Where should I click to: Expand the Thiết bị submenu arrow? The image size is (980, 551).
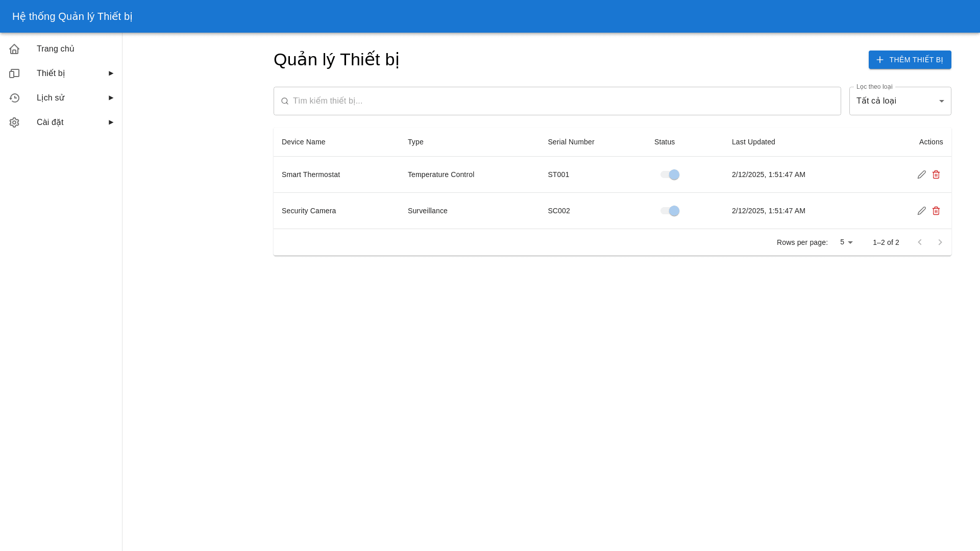pos(111,73)
